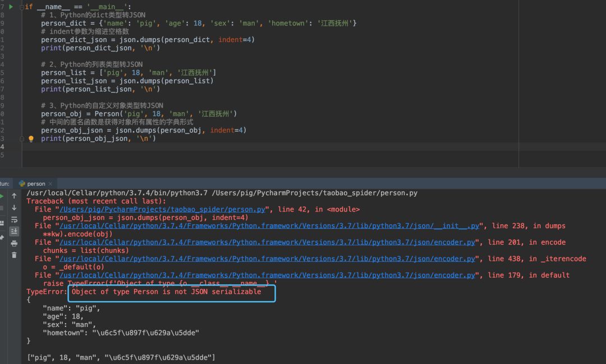Image resolution: width=606 pixels, height=364 pixels.
Task: Run script from the gutter play icon
Action: (x=10, y=7)
